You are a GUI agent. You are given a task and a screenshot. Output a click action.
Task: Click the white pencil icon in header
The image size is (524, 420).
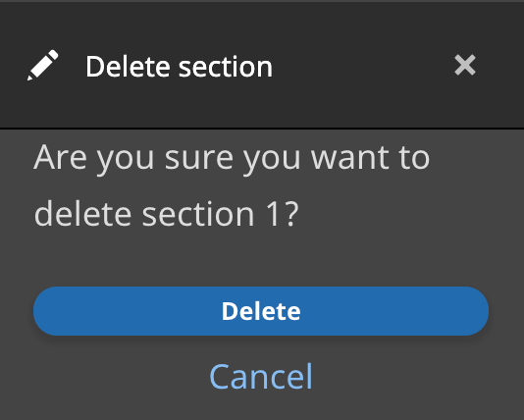coord(43,65)
